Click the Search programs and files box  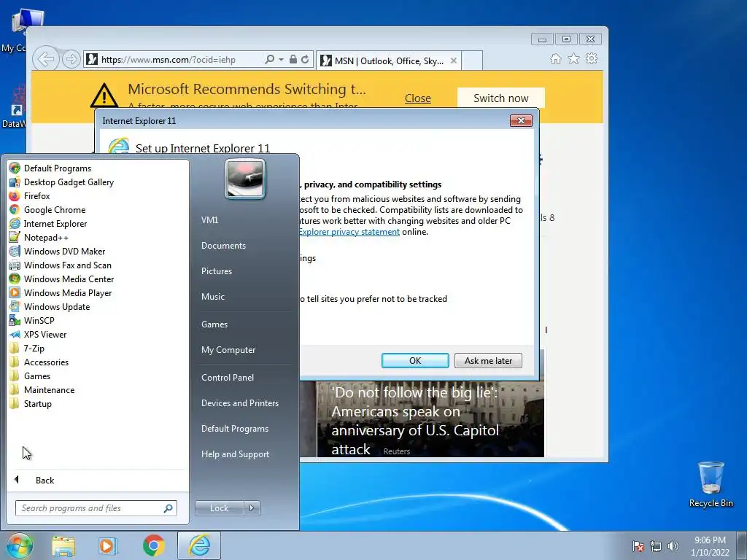[96, 508]
